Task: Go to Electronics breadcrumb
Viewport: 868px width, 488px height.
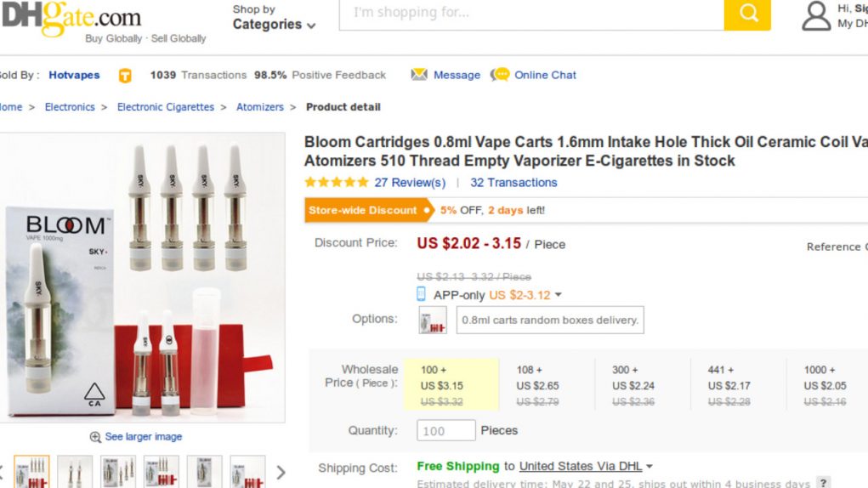Action: coord(70,107)
